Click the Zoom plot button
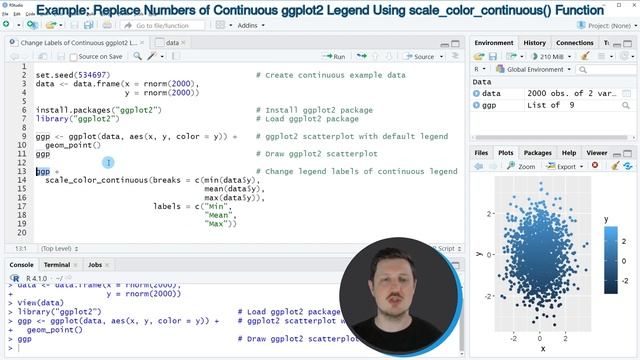Viewport: 640px width, 360px height. tap(521, 166)
